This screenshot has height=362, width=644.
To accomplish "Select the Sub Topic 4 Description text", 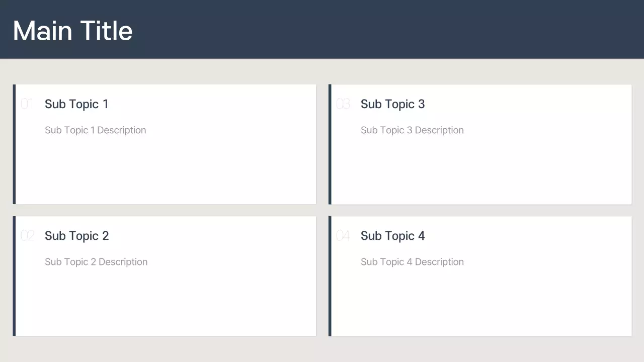I will 412,262.
